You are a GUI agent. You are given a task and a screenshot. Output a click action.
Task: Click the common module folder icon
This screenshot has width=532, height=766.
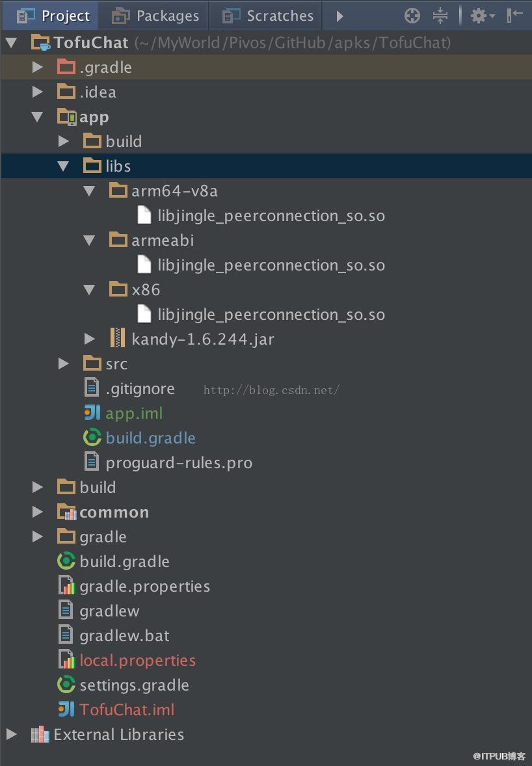pos(66,512)
